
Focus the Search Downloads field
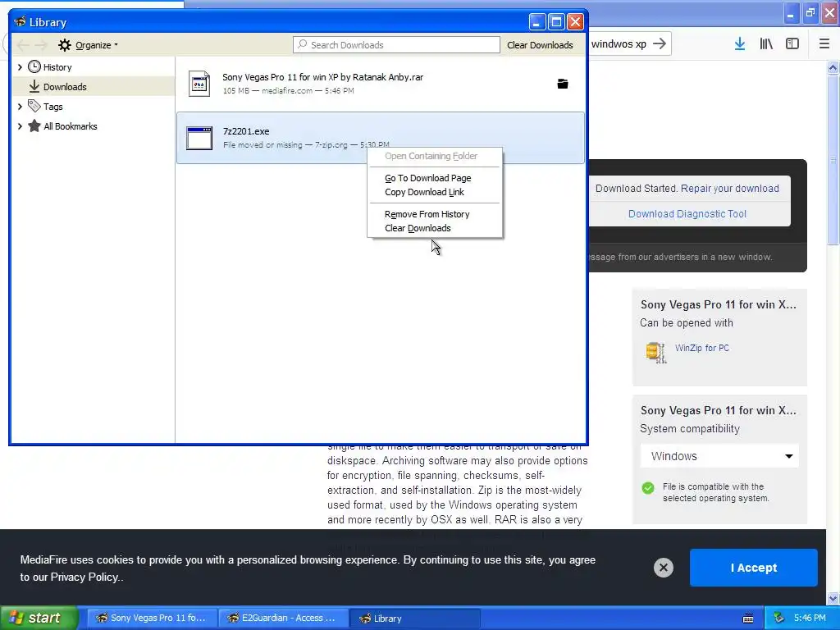point(396,45)
